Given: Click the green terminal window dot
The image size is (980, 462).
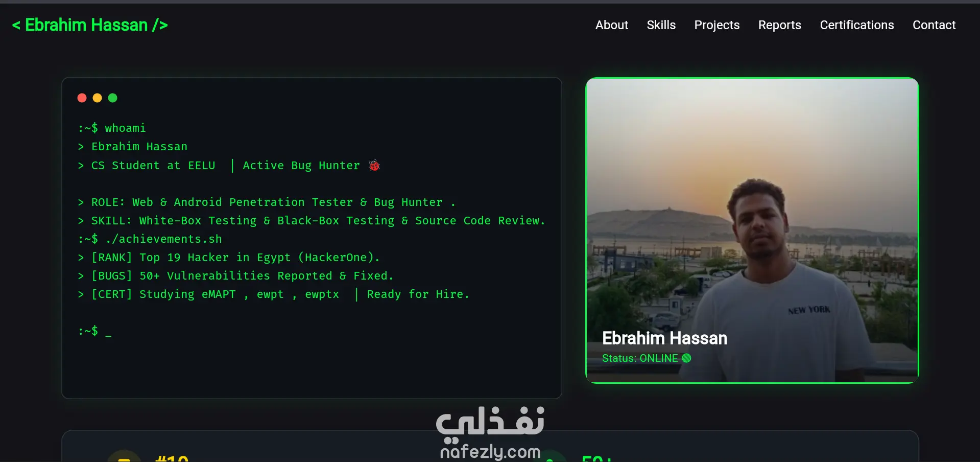Looking at the screenshot, I should pos(113,98).
